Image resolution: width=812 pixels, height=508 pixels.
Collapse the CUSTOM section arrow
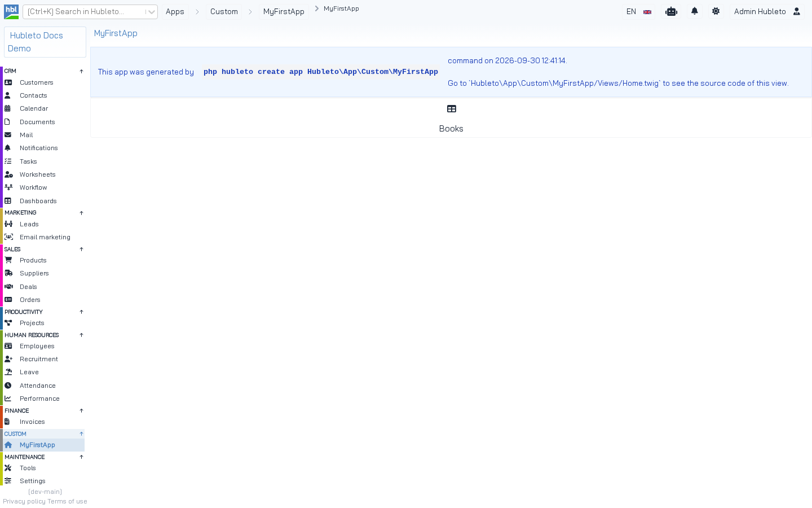coord(81,433)
